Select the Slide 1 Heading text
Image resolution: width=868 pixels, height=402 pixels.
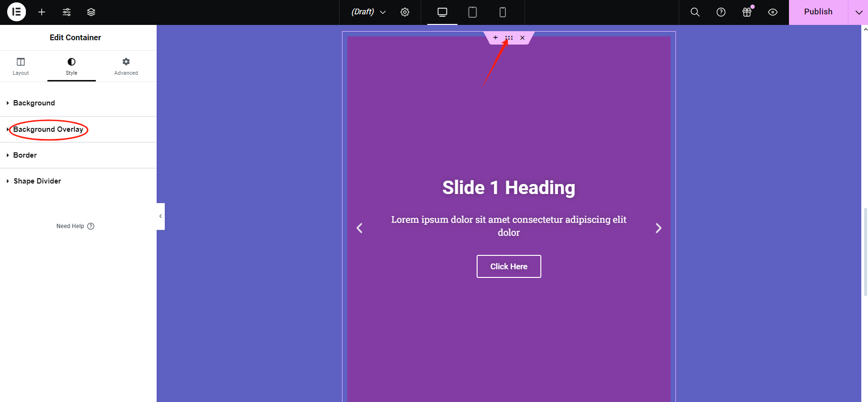pyautogui.click(x=509, y=187)
